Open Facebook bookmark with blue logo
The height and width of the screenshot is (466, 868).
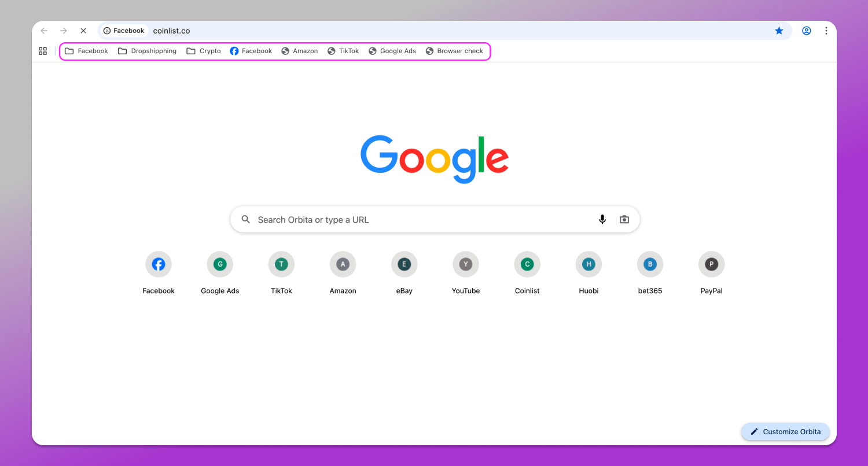(251, 51)
